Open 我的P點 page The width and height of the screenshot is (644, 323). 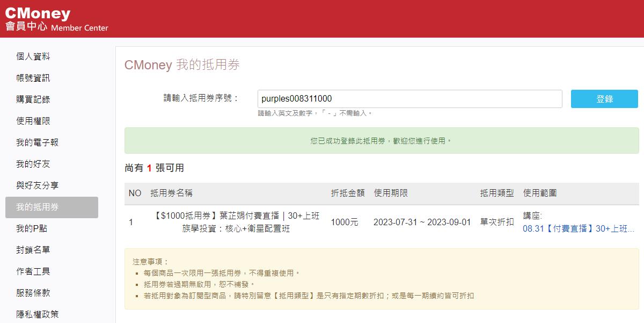(x=32, y=228)
